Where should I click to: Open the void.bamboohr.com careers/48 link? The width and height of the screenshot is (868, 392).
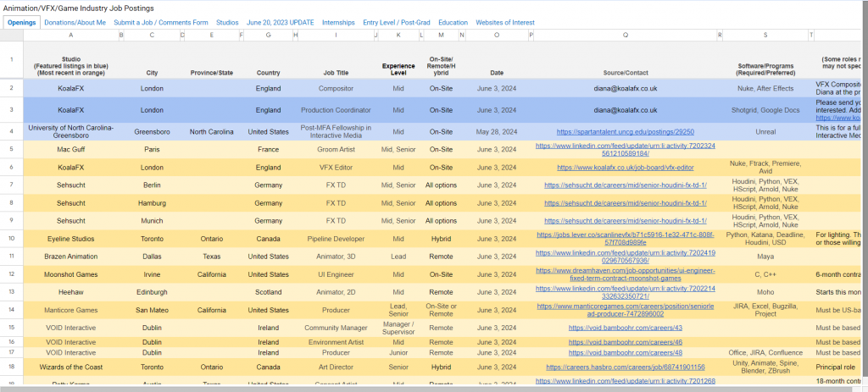pyautogui.click(x=625, y=352)
